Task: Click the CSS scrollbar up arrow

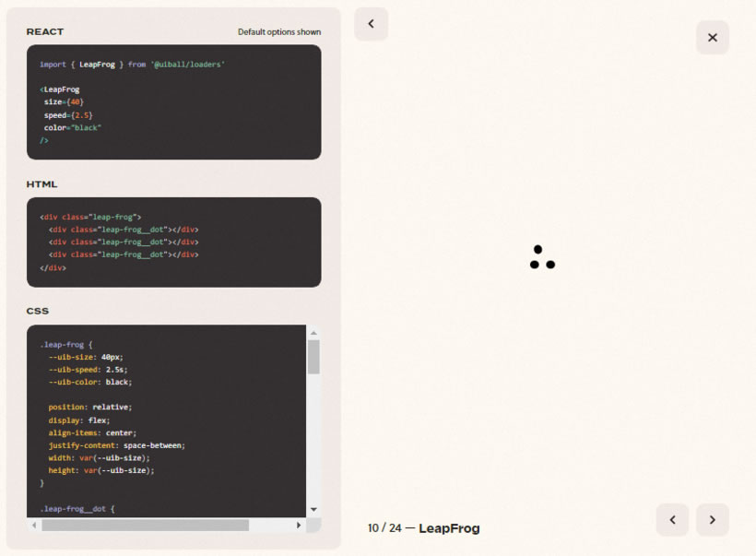Action: [x=313, y=333]
